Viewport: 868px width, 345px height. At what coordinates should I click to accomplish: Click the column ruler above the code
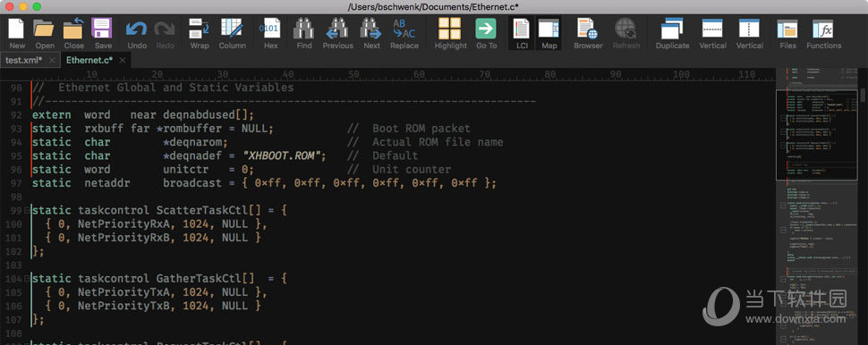coord(387,75)
